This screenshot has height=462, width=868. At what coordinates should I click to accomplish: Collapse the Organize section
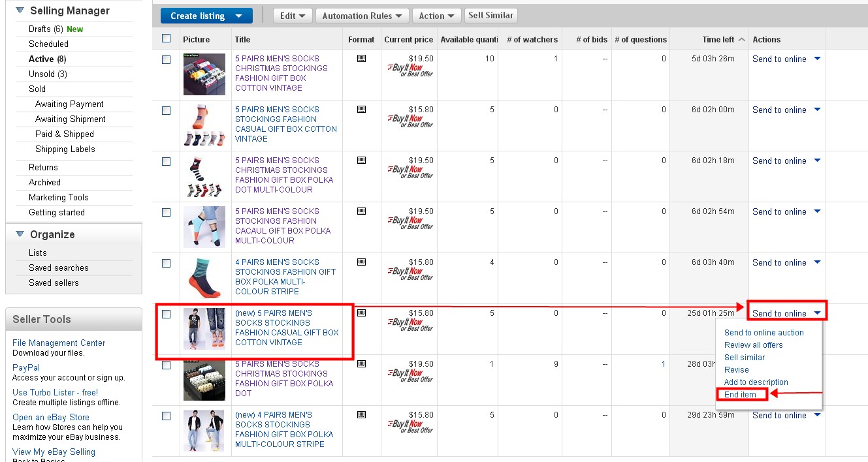[x=20, y=234]
